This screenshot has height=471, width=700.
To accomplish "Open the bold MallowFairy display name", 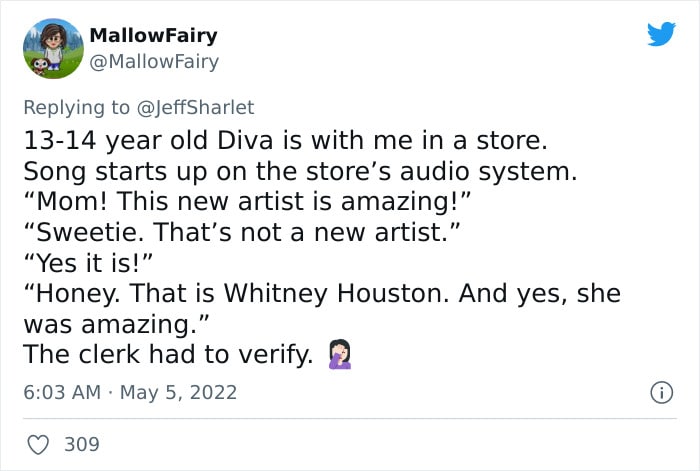I will click(154, 35).
